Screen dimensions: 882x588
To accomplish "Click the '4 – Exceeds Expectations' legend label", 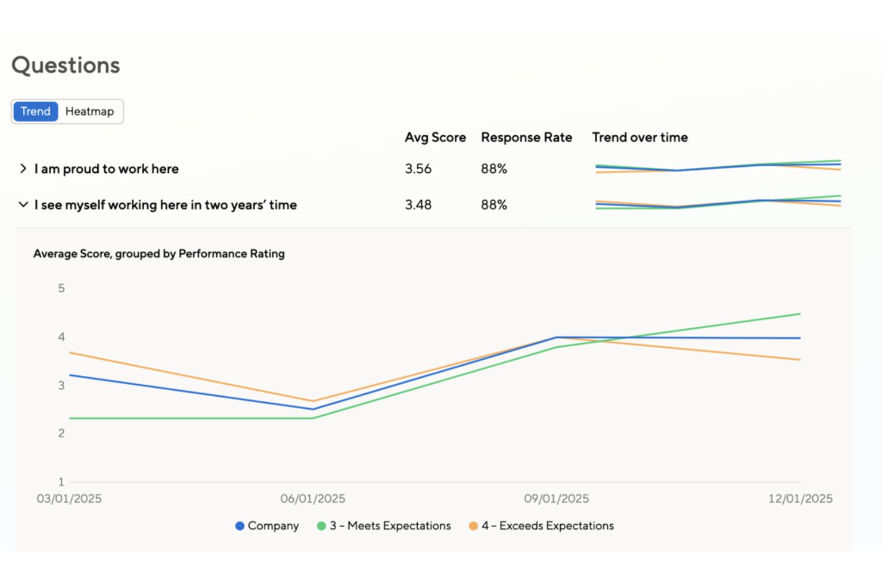I will click(x=548, y=526).
